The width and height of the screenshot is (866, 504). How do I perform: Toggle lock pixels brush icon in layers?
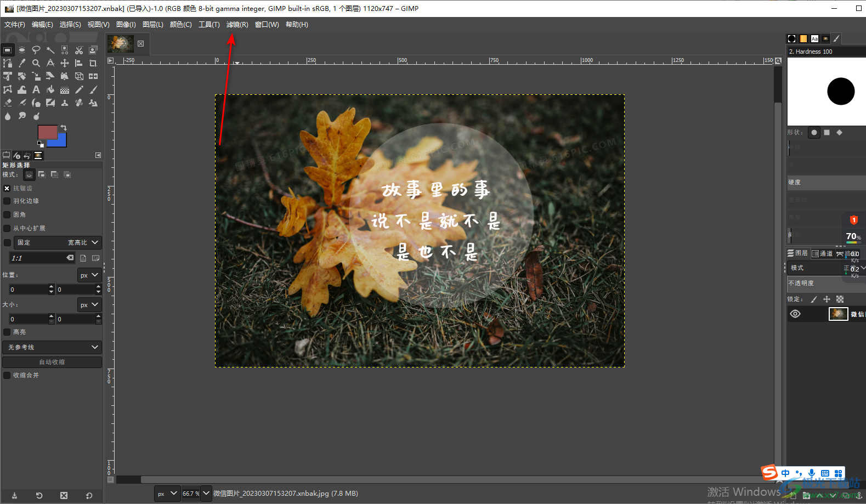click(814, 299)
